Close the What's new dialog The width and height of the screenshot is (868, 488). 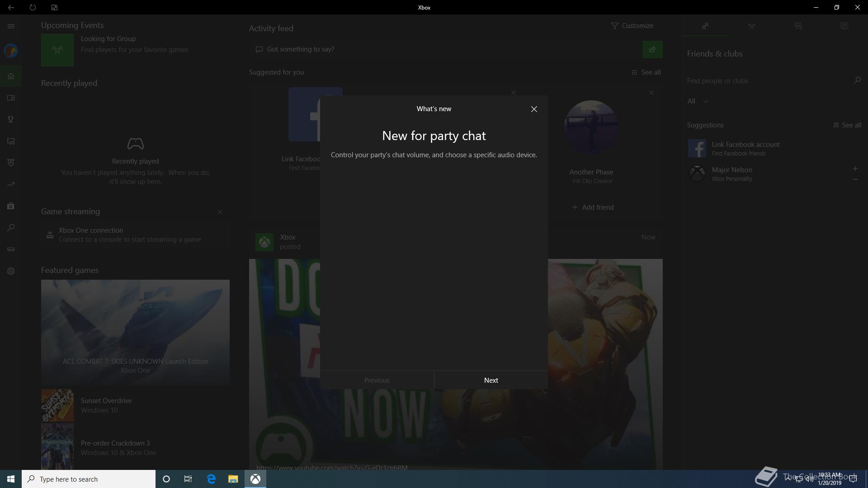coord(534,109)
